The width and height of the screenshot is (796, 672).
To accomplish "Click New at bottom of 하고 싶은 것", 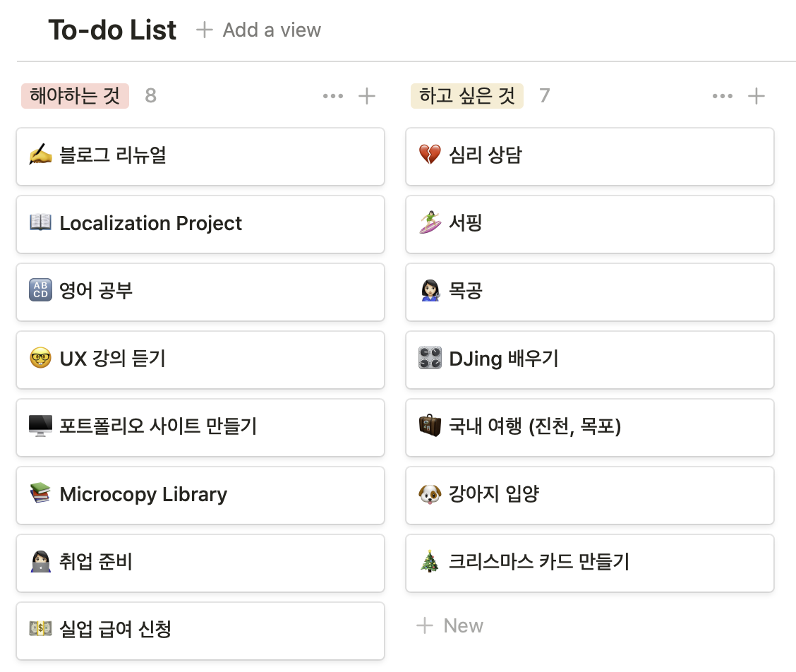I will [450, 626].
